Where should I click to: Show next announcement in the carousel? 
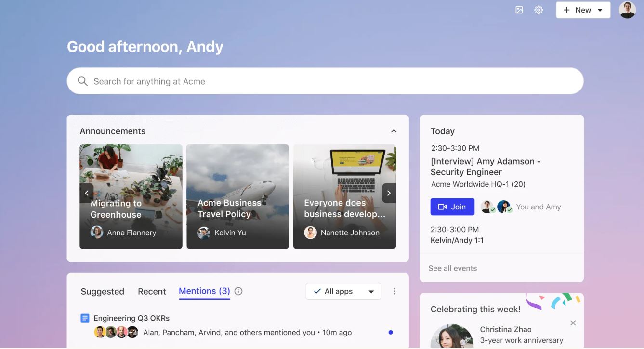[x=389, y=193]
